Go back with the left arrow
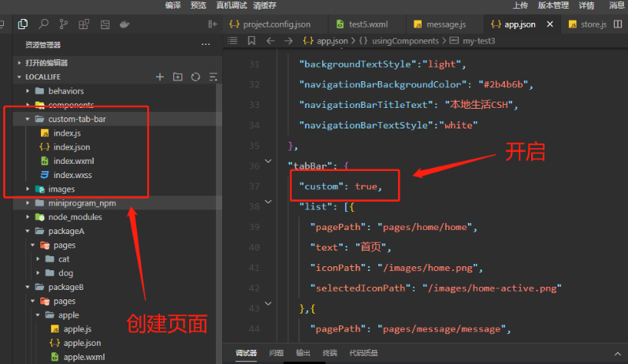Image resolution: width=628 pixels, height=364 pixels. point(271,40)
